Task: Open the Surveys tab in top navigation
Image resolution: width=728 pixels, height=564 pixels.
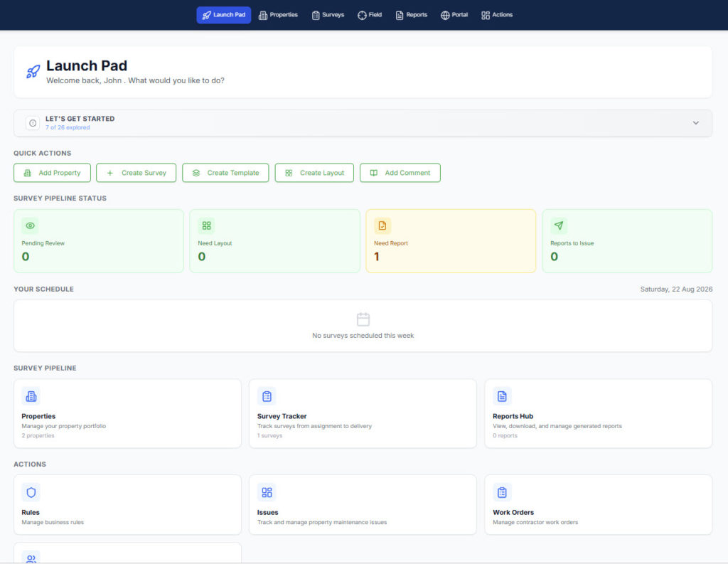Action: point(328,15)
